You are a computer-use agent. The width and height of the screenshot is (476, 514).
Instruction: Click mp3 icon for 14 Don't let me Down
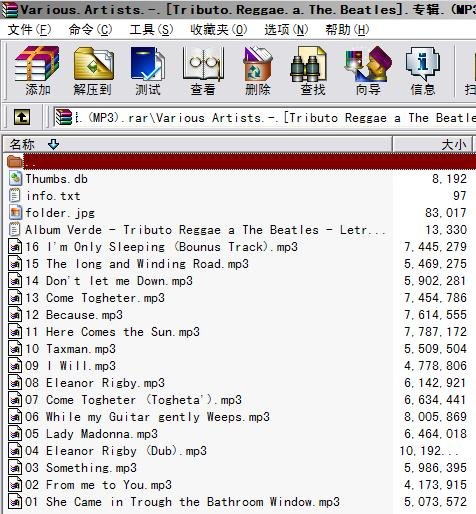pyautogui.click(x=15, y=281)
